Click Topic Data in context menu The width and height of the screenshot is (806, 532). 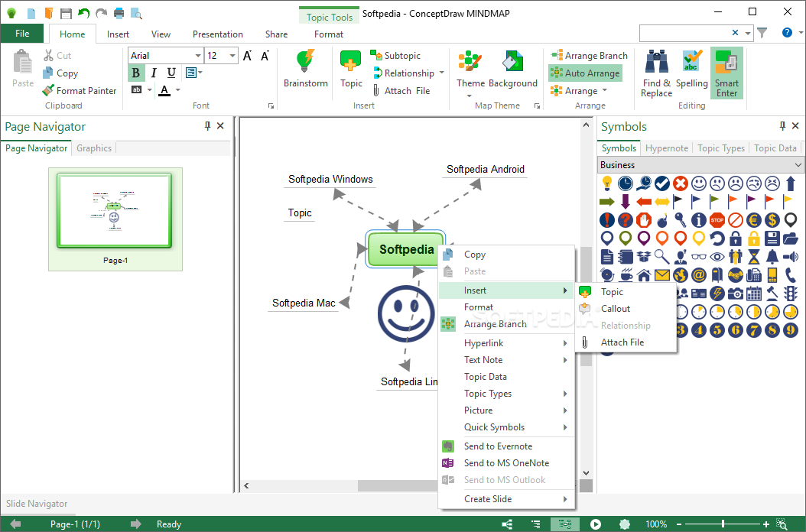(506, 377)
